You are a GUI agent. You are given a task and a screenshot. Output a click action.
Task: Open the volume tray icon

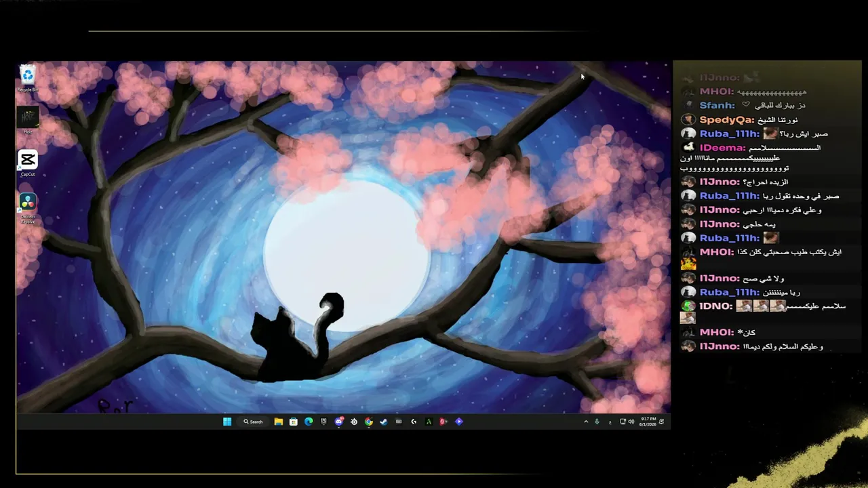(x=631, y=422)
